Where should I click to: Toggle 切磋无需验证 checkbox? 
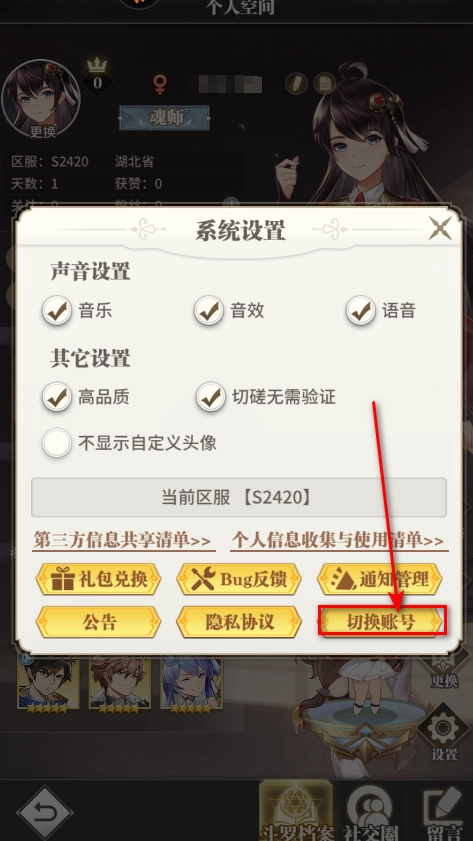tap(210, 397)
